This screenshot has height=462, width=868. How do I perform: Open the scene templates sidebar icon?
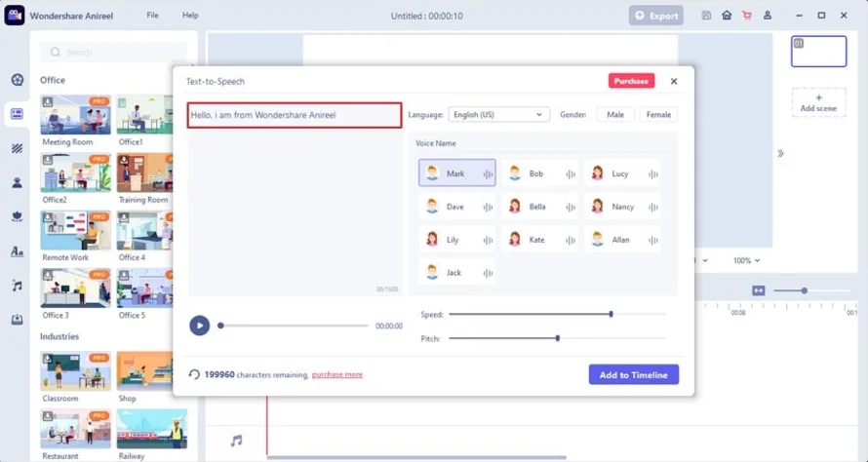(x=18, y=114)
